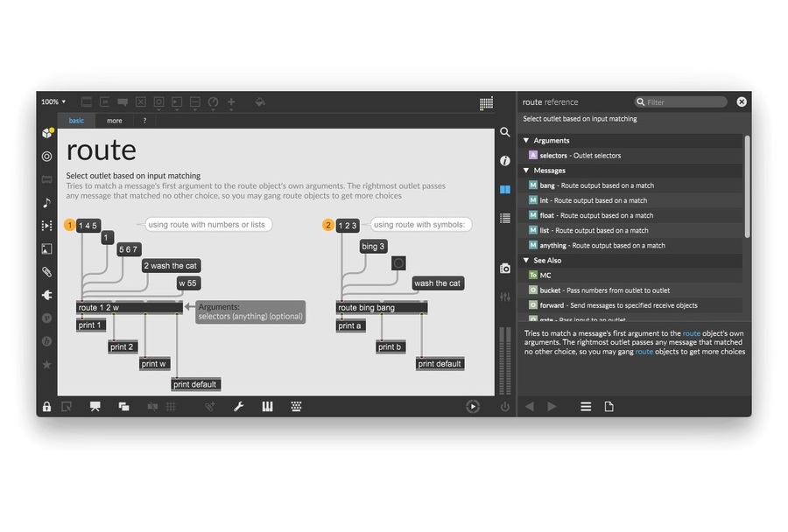Open the reference document page icon
788x532 pixels.
click(x=609, y=406)
